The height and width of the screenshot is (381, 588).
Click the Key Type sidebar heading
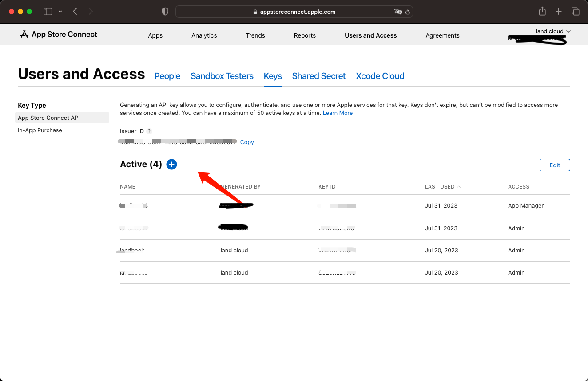32,106
